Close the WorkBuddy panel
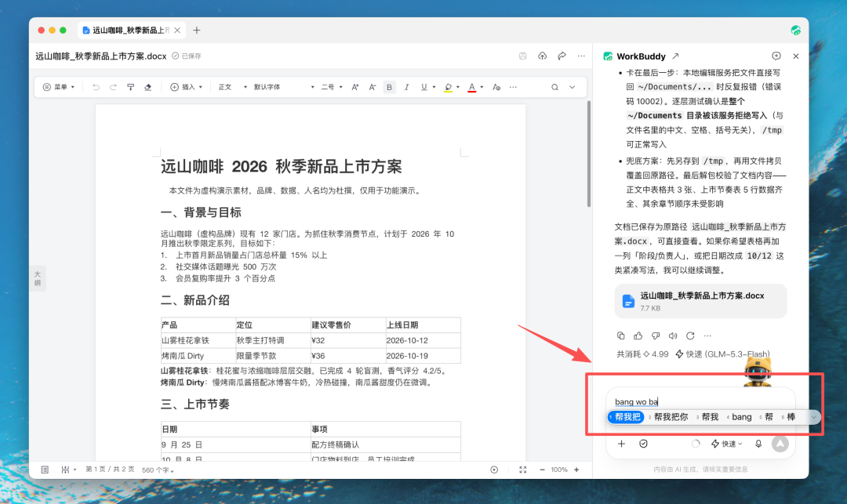The image size is (847, 504). coord(796,56)
